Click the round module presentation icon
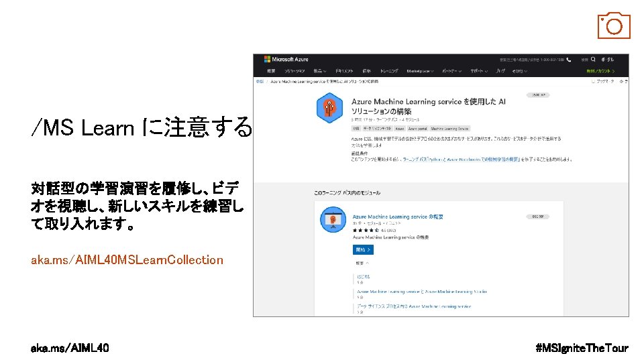Viewport: 644px width, 362px height. [x=333, y=220]
